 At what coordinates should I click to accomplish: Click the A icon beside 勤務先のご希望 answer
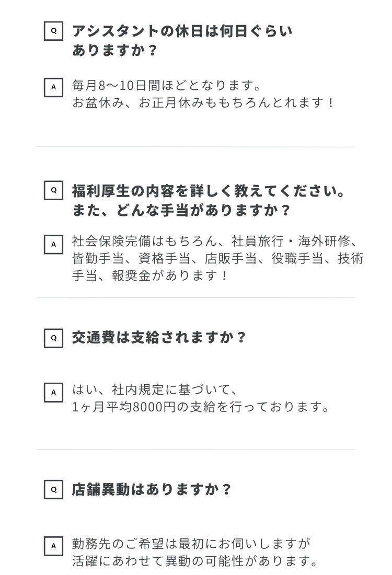(53, 546)
